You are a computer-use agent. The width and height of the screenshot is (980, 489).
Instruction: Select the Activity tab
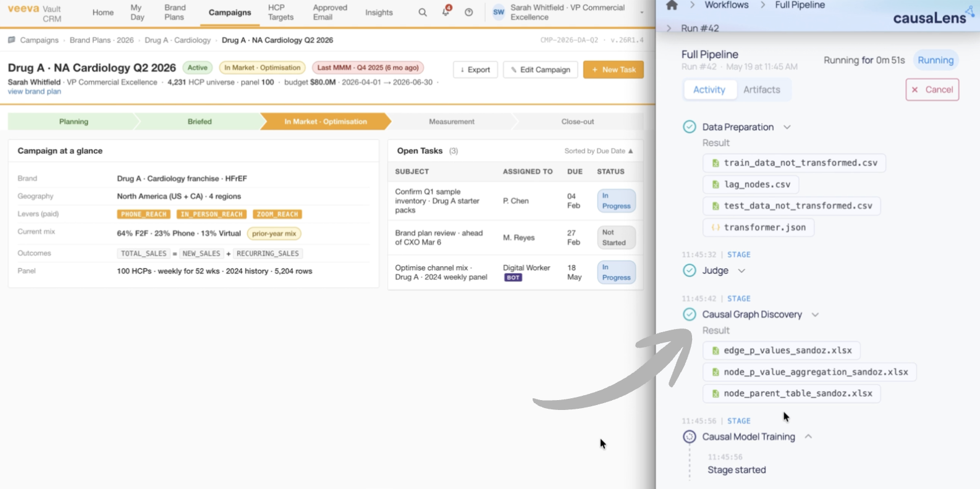point(709,90)
